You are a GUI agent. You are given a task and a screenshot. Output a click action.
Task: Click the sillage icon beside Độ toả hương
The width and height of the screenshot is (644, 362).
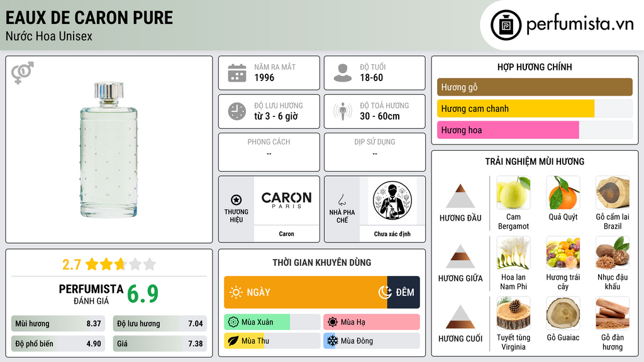(x=343, y=111)
